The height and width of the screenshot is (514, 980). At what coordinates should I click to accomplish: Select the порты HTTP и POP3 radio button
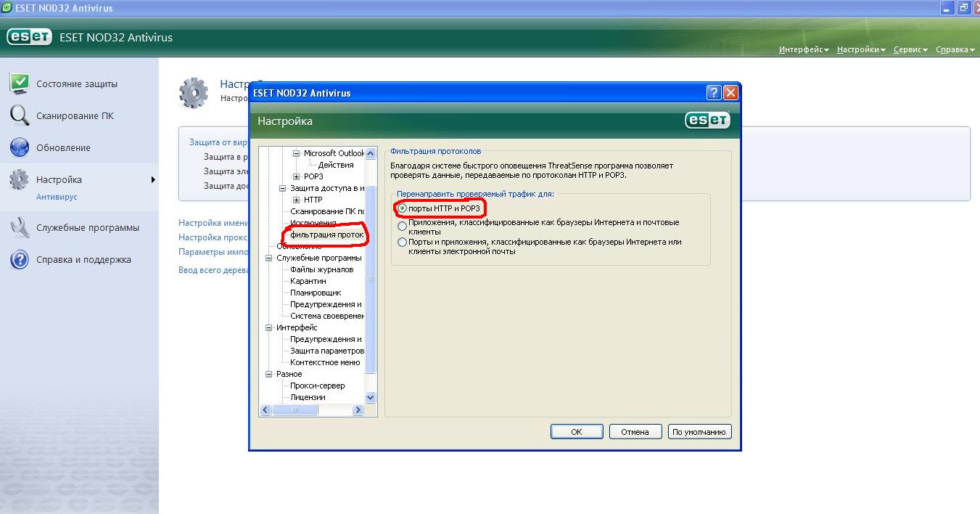[x=403, y=209]
